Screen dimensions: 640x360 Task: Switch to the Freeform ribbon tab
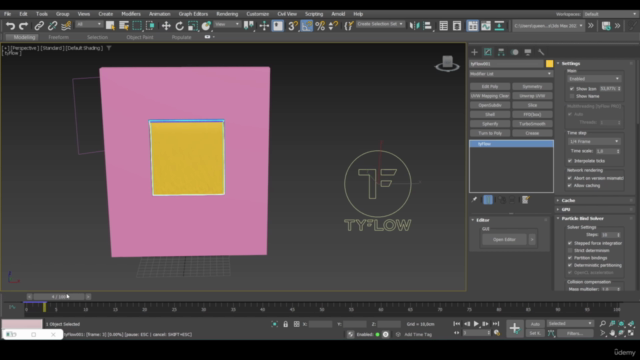tap(58, 37)
